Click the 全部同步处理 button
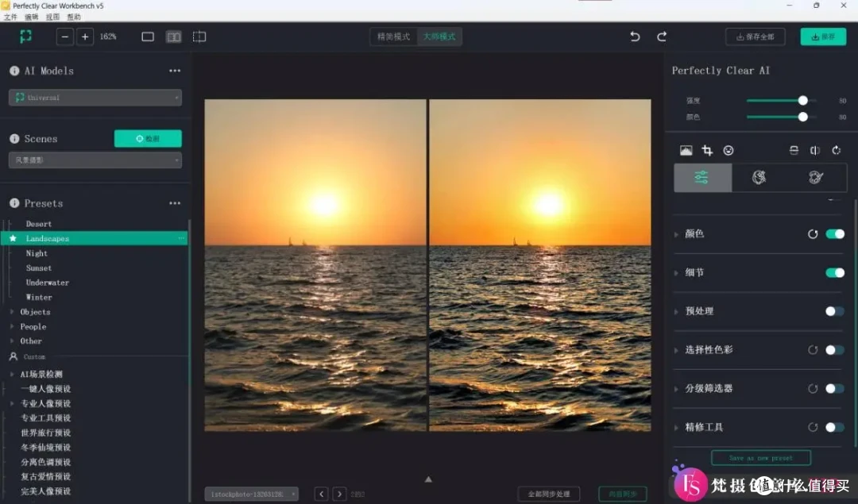 (x=549, y=494)
